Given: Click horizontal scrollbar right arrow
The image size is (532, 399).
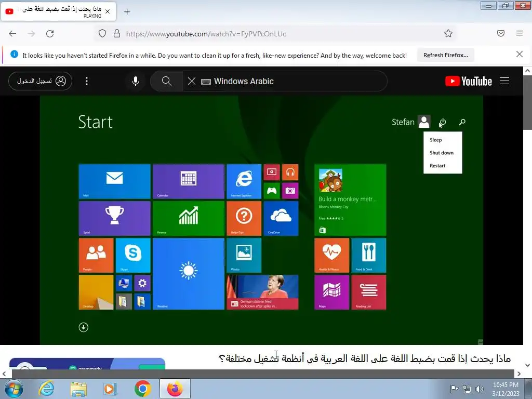Looking at the screenshot, I should point(519,374).
